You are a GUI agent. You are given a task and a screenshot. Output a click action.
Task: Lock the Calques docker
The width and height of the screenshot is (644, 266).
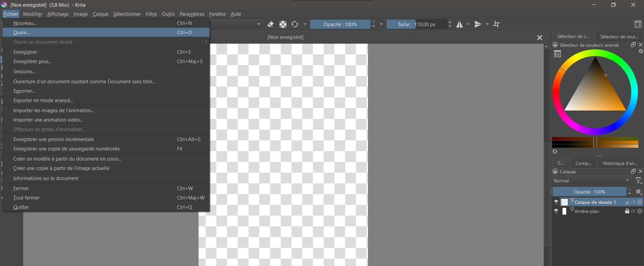555,172
